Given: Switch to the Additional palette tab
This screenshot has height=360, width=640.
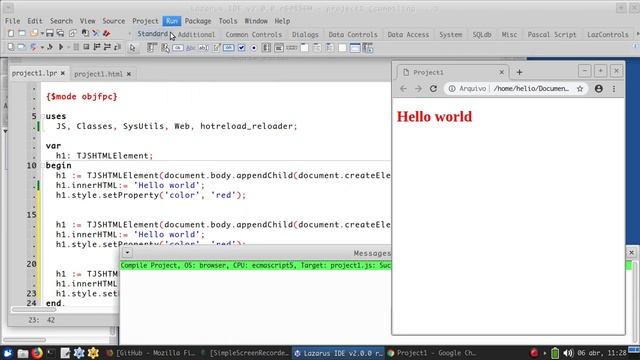Looking at the screenshot, I should click(196, 35).
